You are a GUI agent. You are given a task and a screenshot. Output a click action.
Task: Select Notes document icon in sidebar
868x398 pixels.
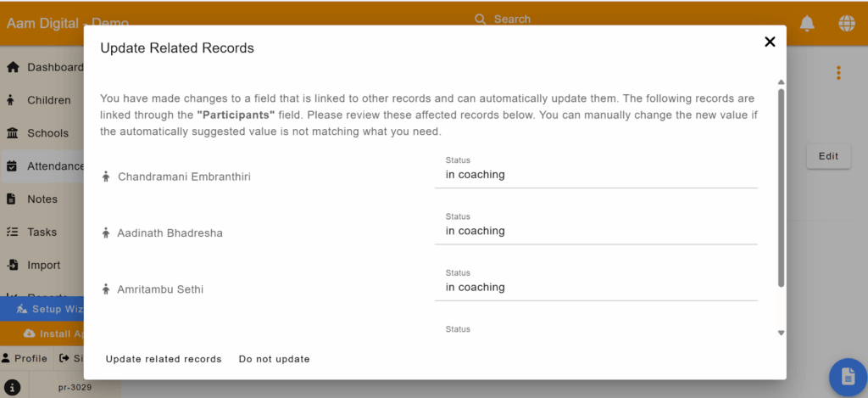(x=10, y=199)
